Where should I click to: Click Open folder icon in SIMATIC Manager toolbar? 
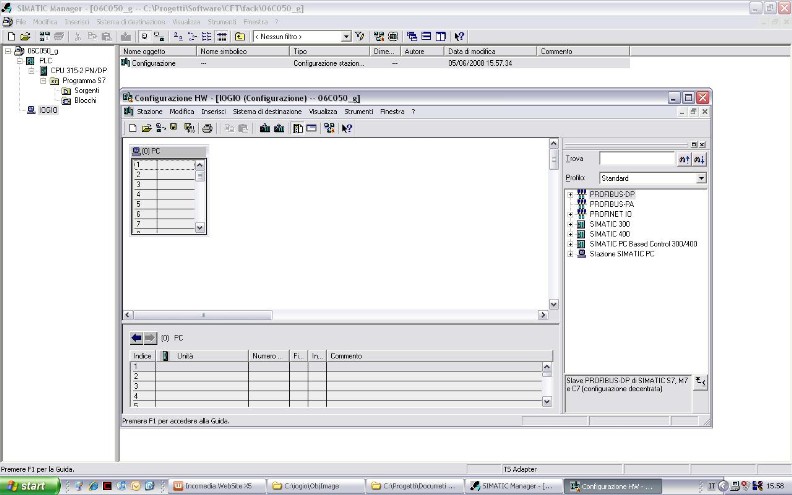coord(25,36)
